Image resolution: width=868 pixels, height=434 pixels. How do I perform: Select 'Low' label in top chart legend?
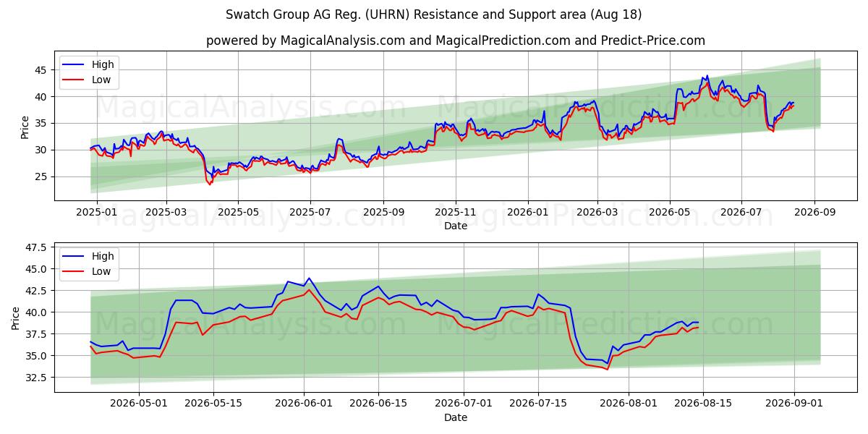[x=101, y=80]
